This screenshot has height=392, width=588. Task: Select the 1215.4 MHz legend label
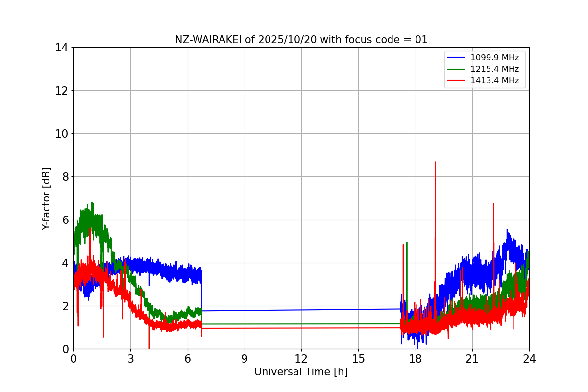point(494,69)
